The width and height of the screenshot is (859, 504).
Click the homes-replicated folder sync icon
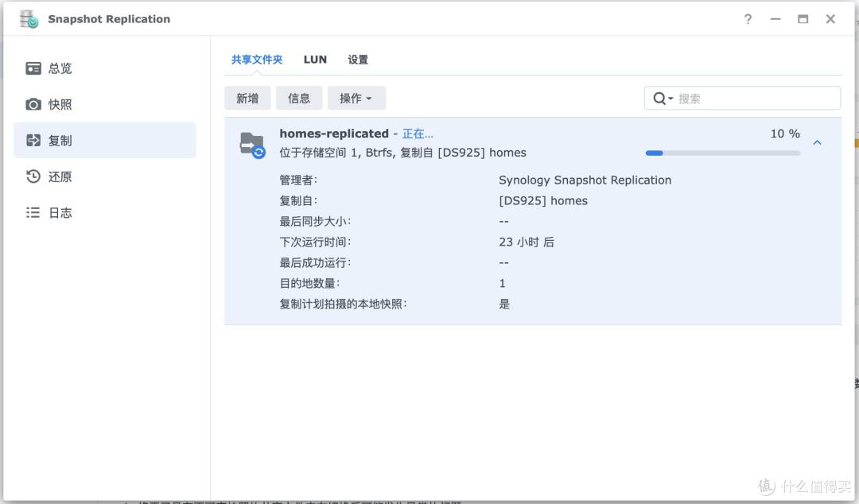253,145
